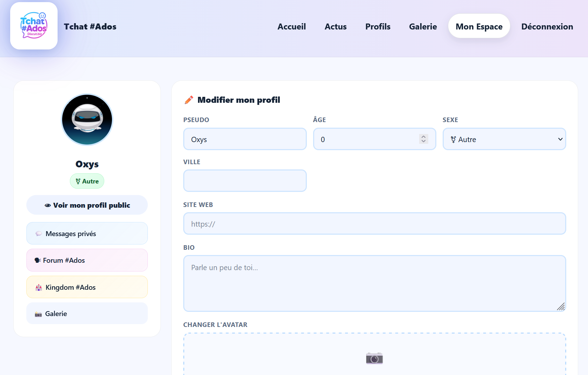The height and width of the screenshot is (375, 588).
Task: Focus the Âge number field
Action: click(x=375, y=139)
